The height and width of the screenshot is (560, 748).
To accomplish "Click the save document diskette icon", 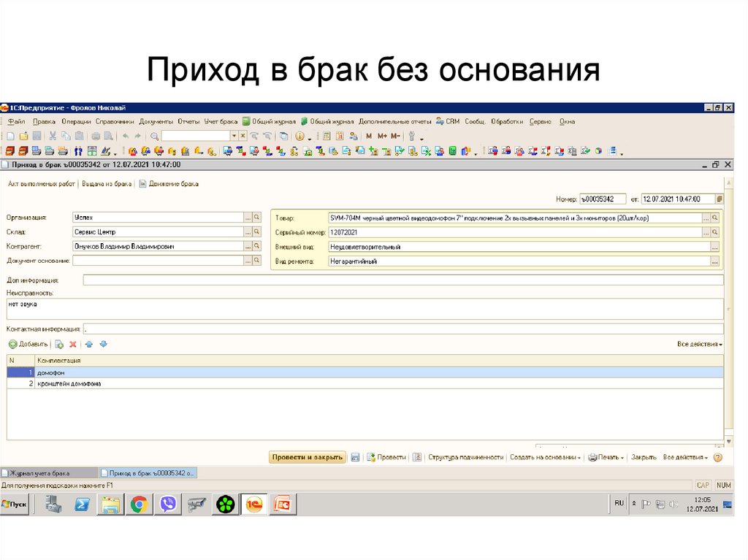I will pos(355,457).
